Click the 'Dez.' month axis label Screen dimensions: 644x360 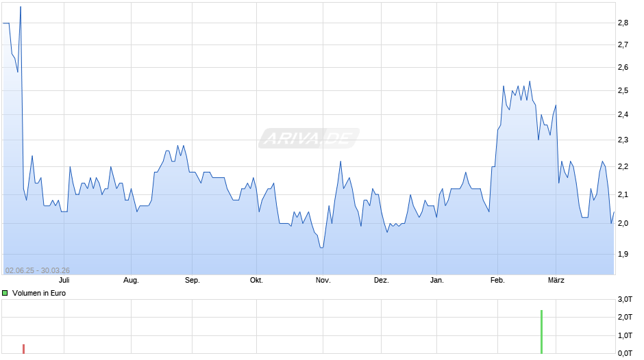pyautogui.click(x=381, y=281)
